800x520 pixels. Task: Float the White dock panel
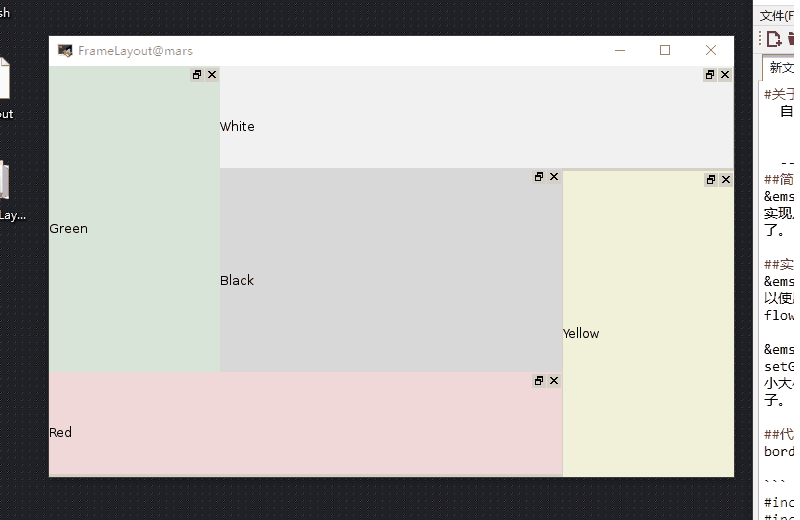pyautogui.click(x=710, y=75)
